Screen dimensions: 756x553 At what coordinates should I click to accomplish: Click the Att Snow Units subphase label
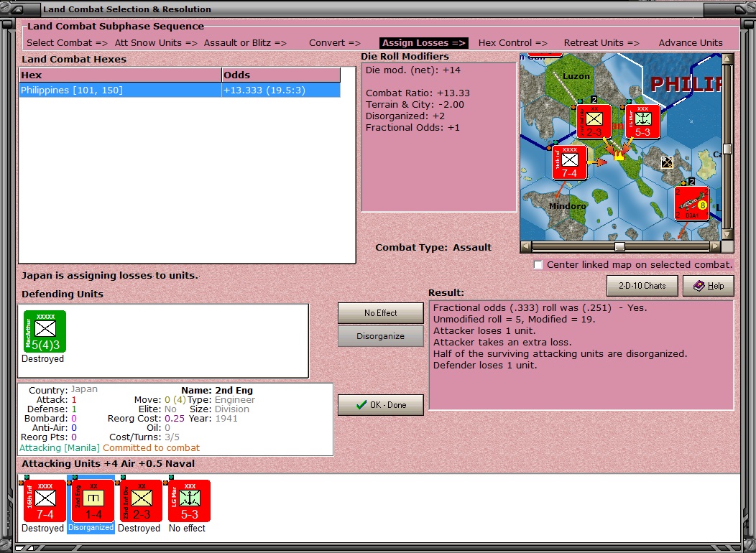tap(156, 43)
